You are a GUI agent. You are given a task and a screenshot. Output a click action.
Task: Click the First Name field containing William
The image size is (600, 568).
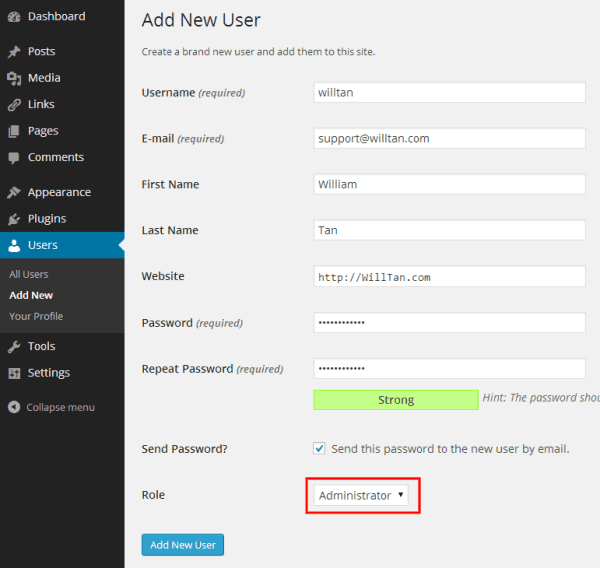[449, 184]
